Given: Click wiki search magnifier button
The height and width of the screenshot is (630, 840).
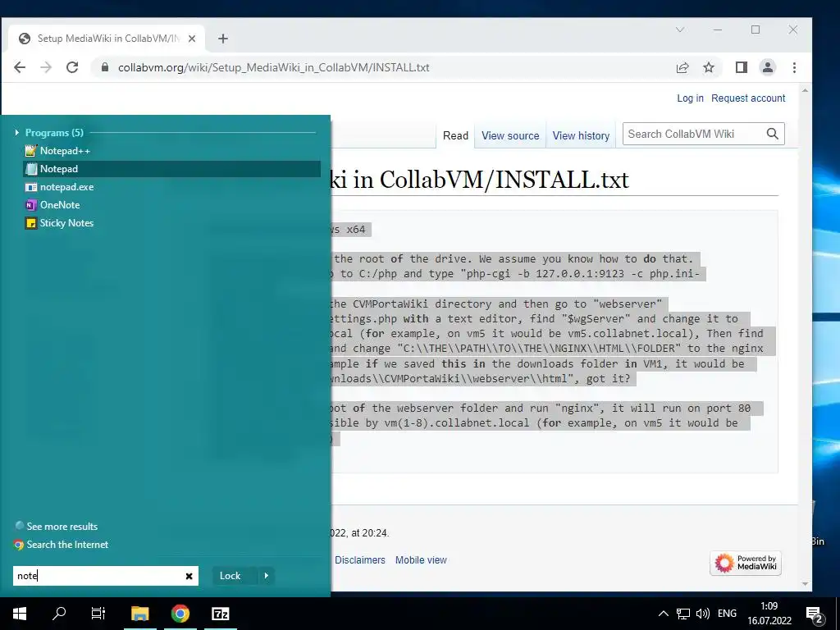Looking at the screenshot, I should 773,134.
